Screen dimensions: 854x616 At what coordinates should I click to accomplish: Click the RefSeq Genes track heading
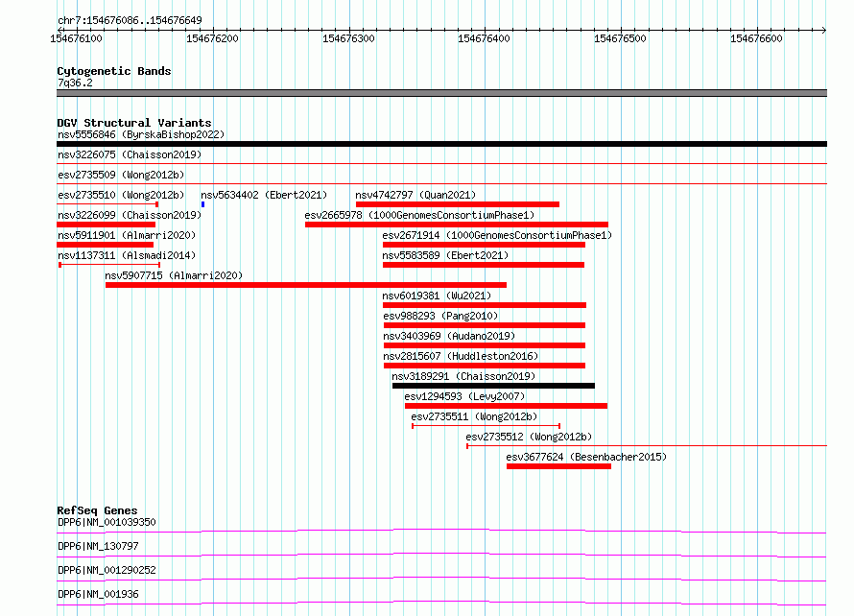pos(97,510)
